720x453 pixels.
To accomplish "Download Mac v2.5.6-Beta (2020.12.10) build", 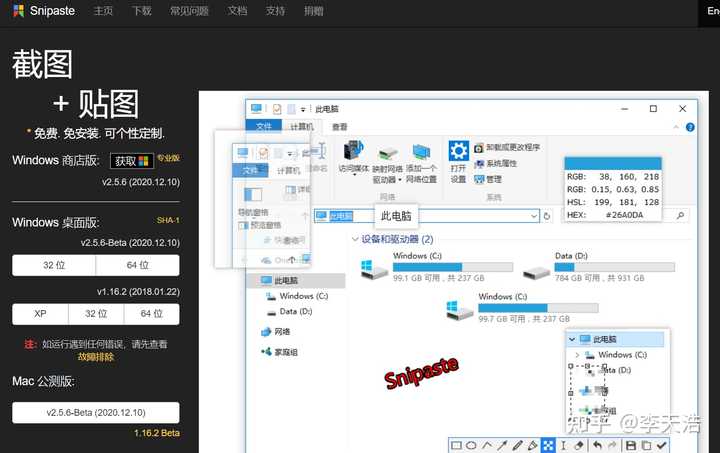I will point(96,413).
